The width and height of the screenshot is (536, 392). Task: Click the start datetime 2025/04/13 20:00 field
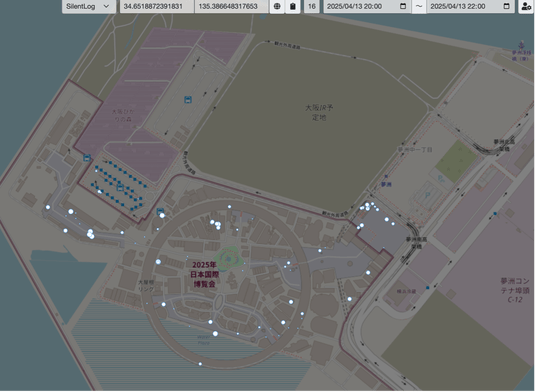[367, 6]
